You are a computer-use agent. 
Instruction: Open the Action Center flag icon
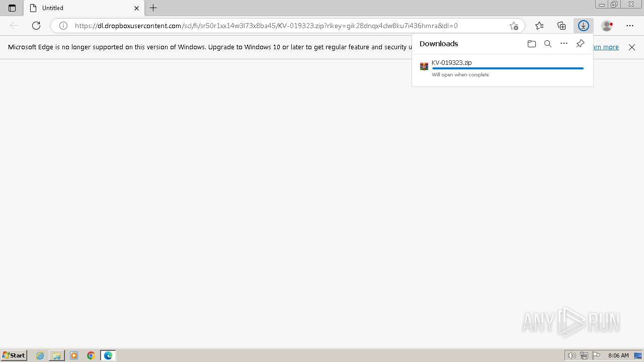[596, 355]
